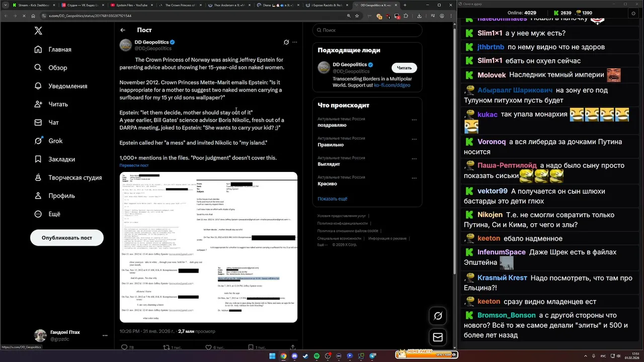Select the trending topic Правильно
The height and width of the screenshot is (362, 644).
click(331, 145)
